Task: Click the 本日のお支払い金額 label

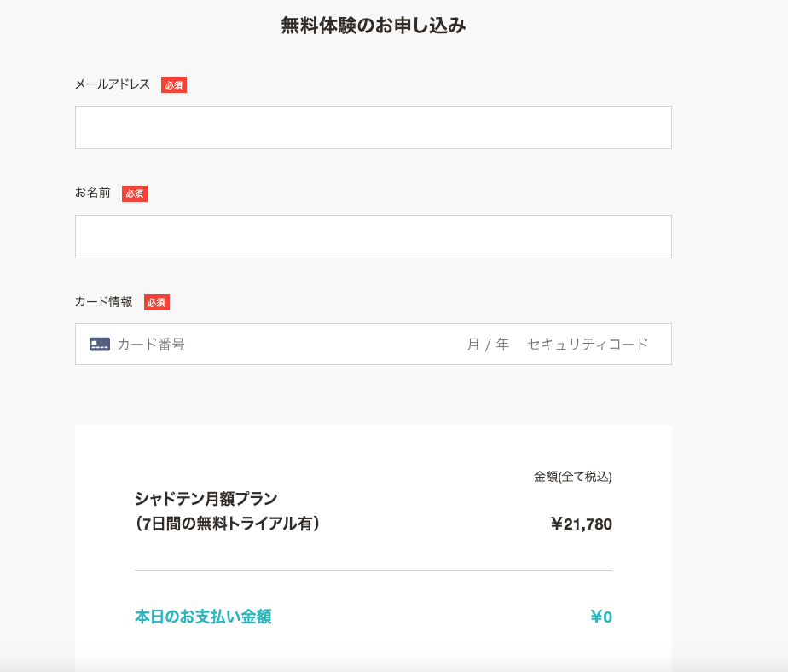Action: click(203, 617)
